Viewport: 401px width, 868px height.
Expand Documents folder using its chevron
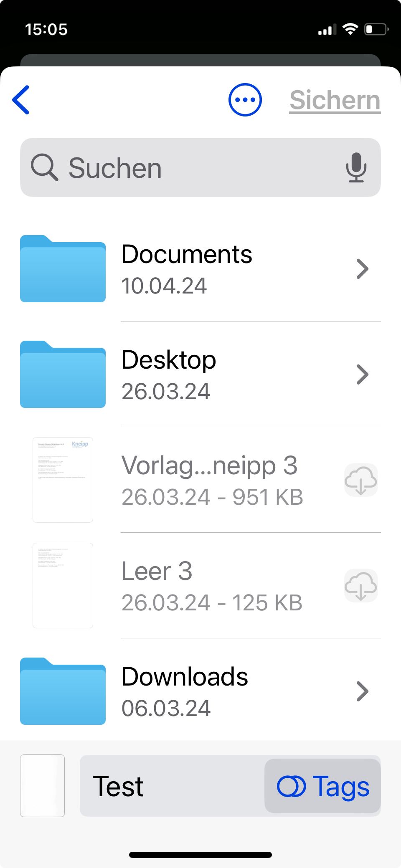(362, 269)
